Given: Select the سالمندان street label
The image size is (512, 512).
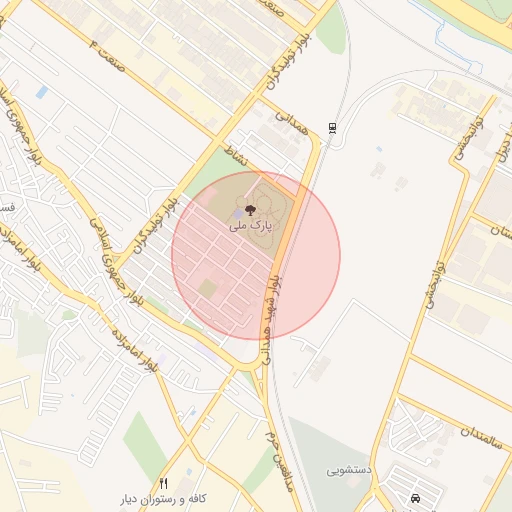Looking at the screenshot, I should [481, 438].
